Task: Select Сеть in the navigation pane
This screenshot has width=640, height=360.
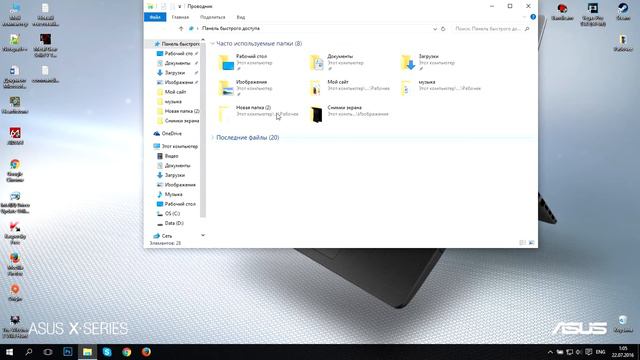Action: 163,236
